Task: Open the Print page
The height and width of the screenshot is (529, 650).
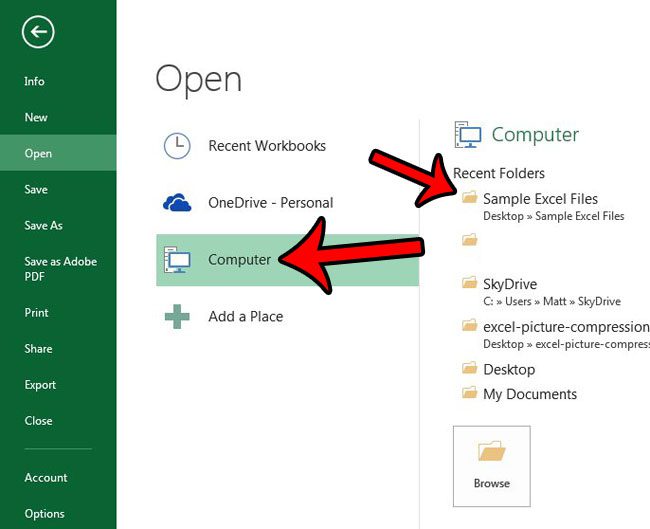Action: [36, 313]
